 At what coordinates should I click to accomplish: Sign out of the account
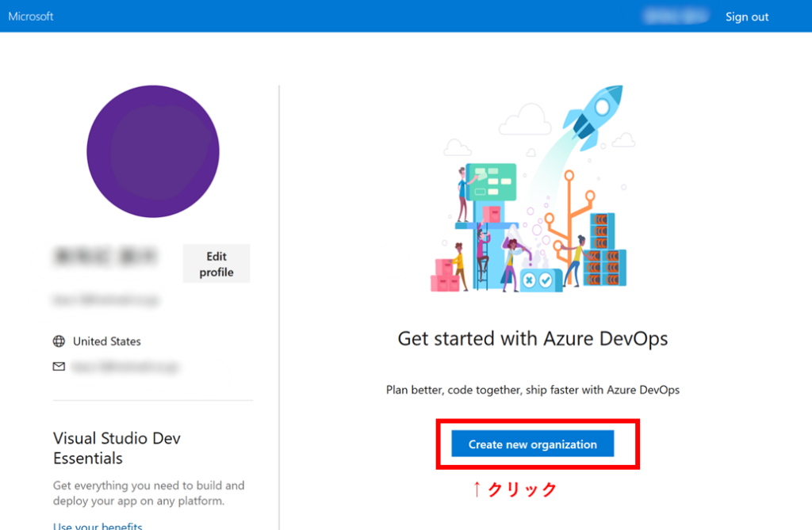pos(747,17)
